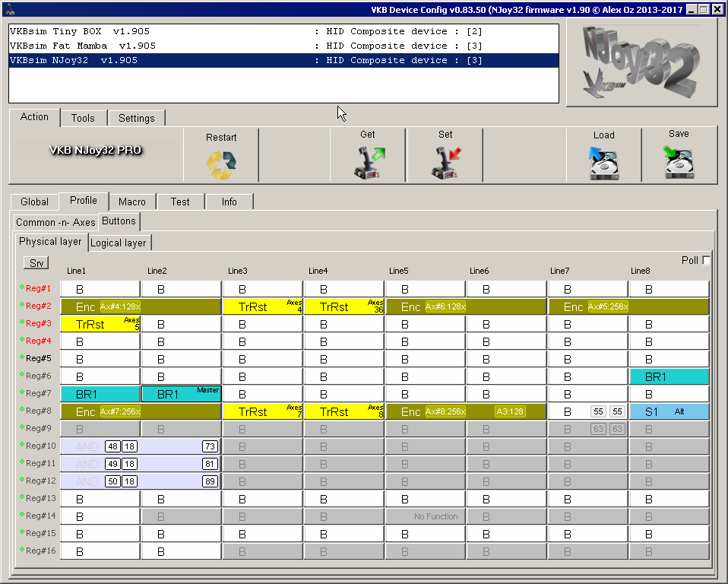Open the Macro tab
Image resolution: width=728 pixels, height=584 pixels.
132,202
